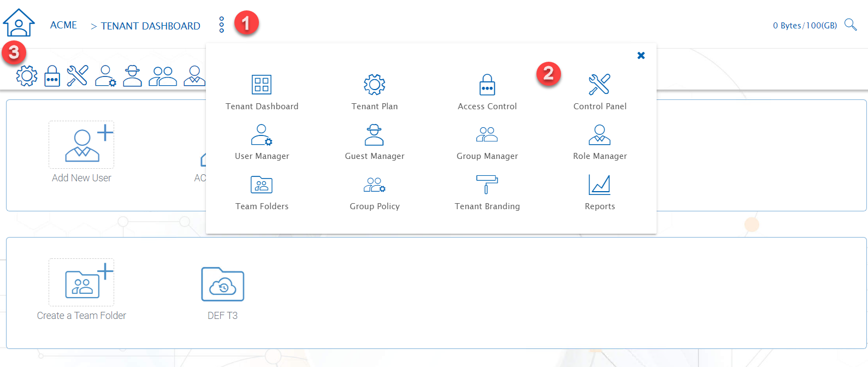Viewport: 868px width, 367px height.
Task: Click the ACME breadcrumb link
Action: (x=63, y=25)
